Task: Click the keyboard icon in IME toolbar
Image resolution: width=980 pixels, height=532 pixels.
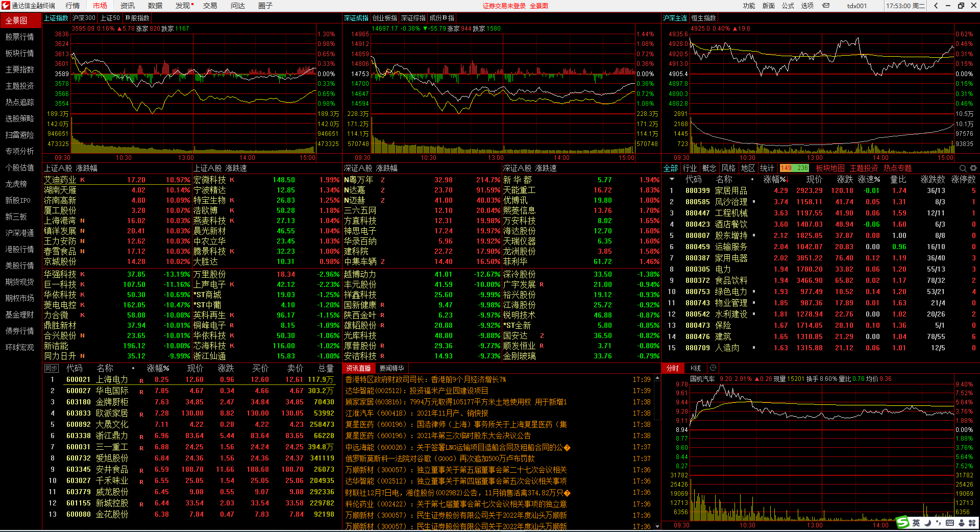Action: tap(950, 523)
